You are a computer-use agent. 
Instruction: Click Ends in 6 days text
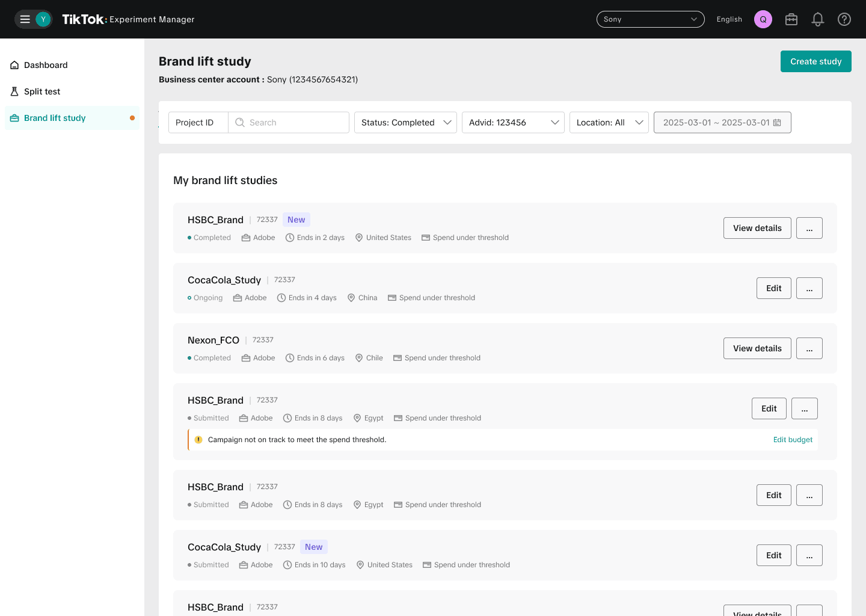(321, 358)
